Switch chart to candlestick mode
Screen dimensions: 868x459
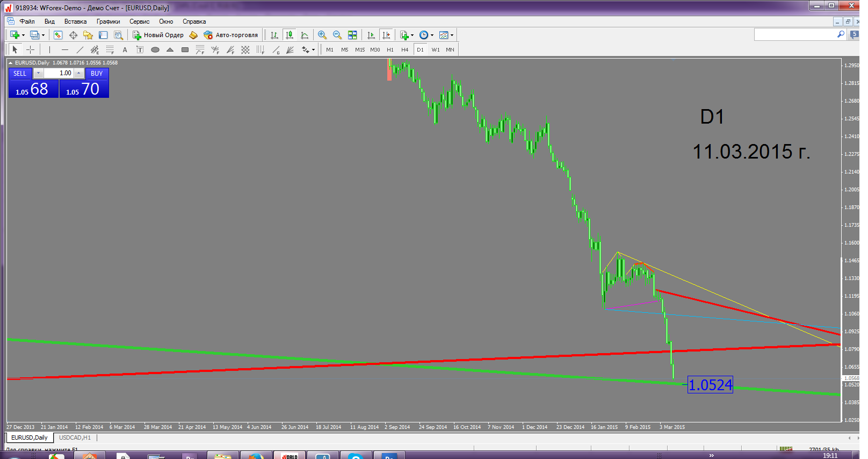tap(290, 35)
